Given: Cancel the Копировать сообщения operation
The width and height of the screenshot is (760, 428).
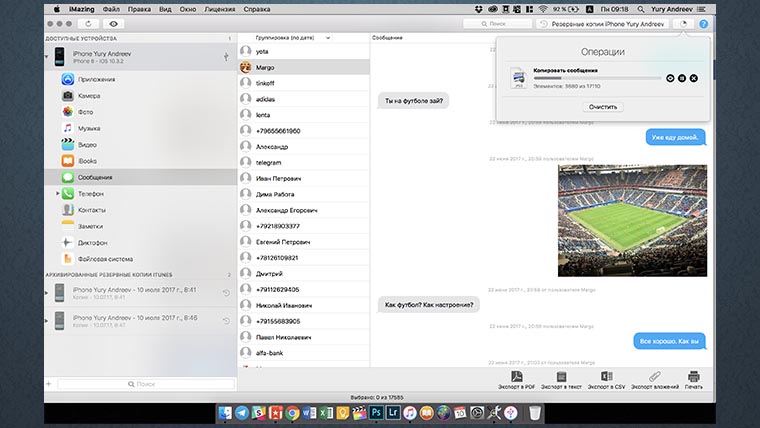Looking at the screenshot, I should (694, 78).
